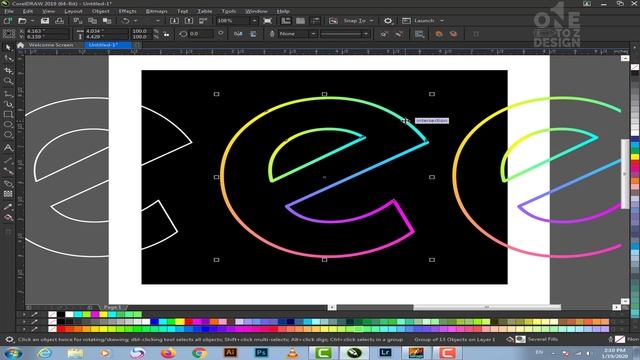Select the Polygon tool in the toolbox
Image resolution: width=640 pixels, height=360 pixels.
[x=8, y=135]
